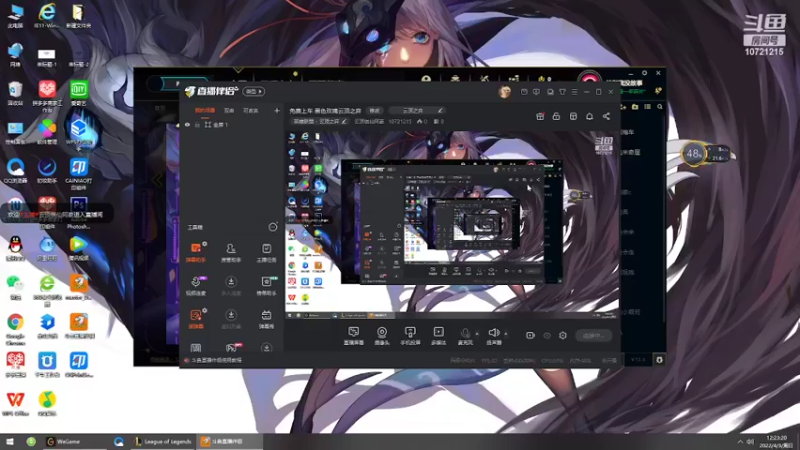
Task: Select the first orange scene tab
Action: pos(205,110)
